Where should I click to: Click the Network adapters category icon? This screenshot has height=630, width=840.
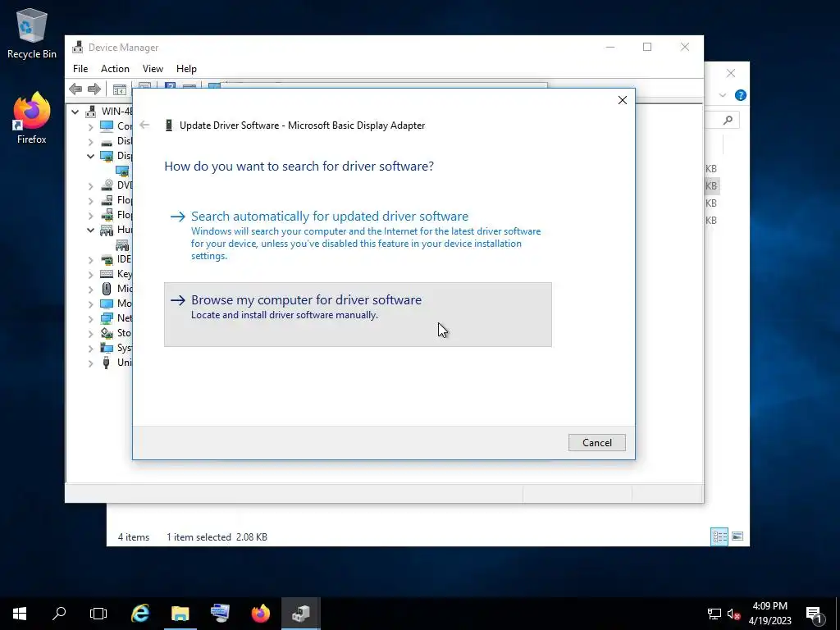107,318
